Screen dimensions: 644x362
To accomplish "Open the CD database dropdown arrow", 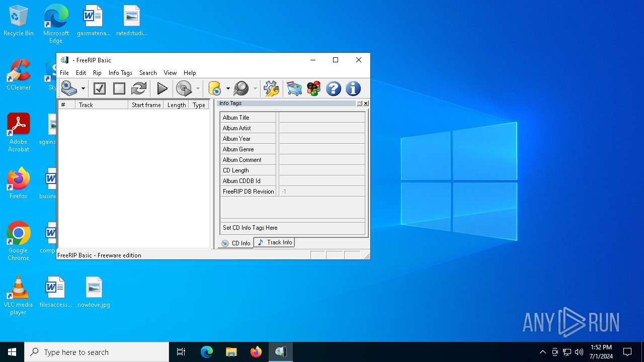I will click(228, 89).
